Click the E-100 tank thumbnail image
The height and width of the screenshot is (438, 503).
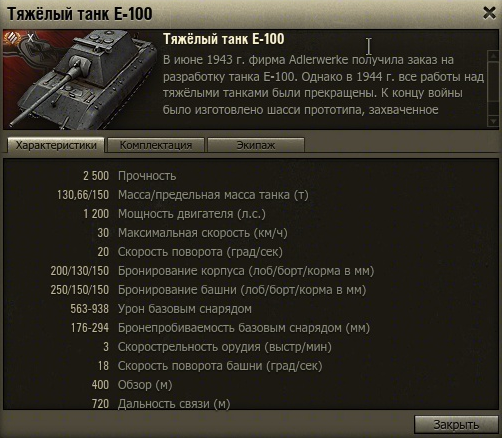80,79
